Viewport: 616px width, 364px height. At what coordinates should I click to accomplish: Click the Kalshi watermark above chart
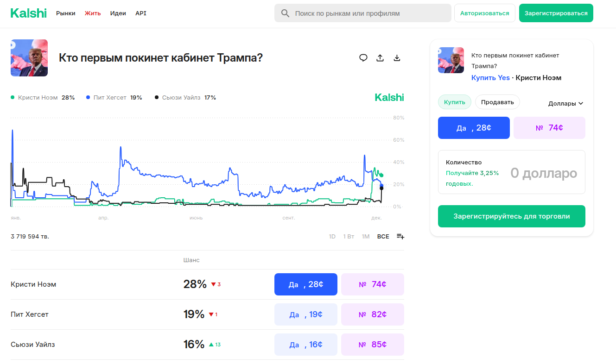coord(389,98)
